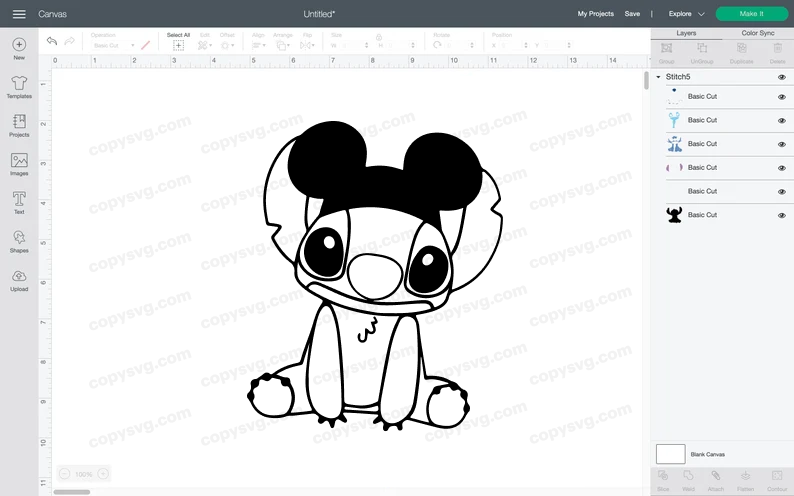Zoom out with the minus button
This screenshot has width=794, height=496.
click(x=64, y=474)
